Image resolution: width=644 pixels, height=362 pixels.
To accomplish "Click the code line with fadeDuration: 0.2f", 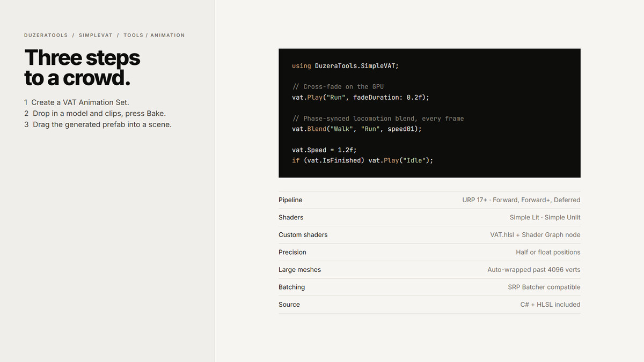I will click(x=361, y=98).
